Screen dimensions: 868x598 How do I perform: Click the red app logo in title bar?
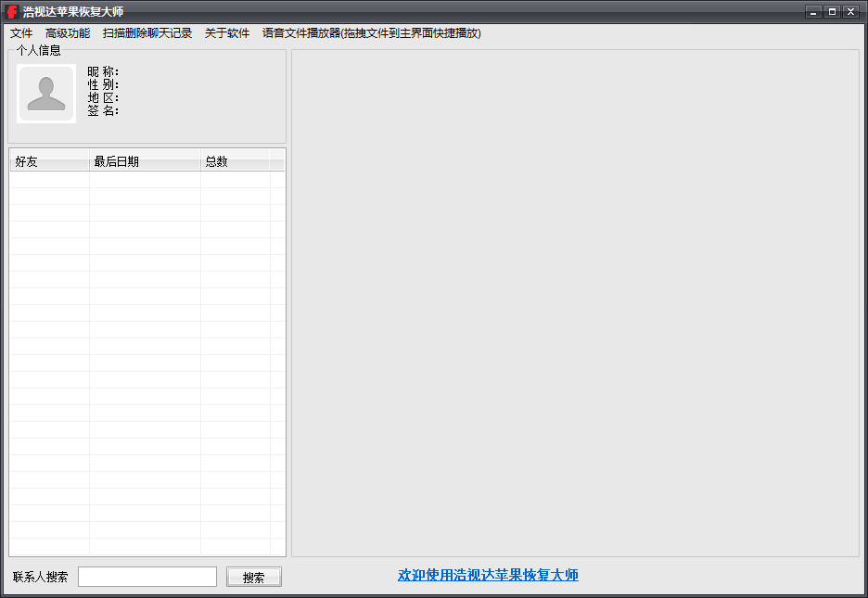(12, 11)
